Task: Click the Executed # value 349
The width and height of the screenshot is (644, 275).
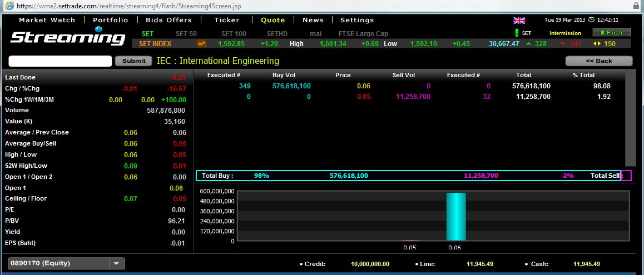Action: (245, 86)
